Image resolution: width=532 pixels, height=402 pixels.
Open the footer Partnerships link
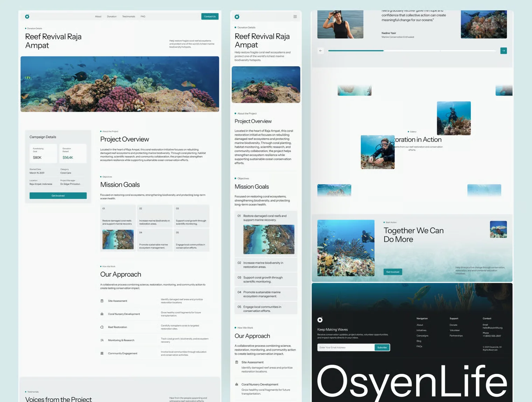(x=456, y=335)
